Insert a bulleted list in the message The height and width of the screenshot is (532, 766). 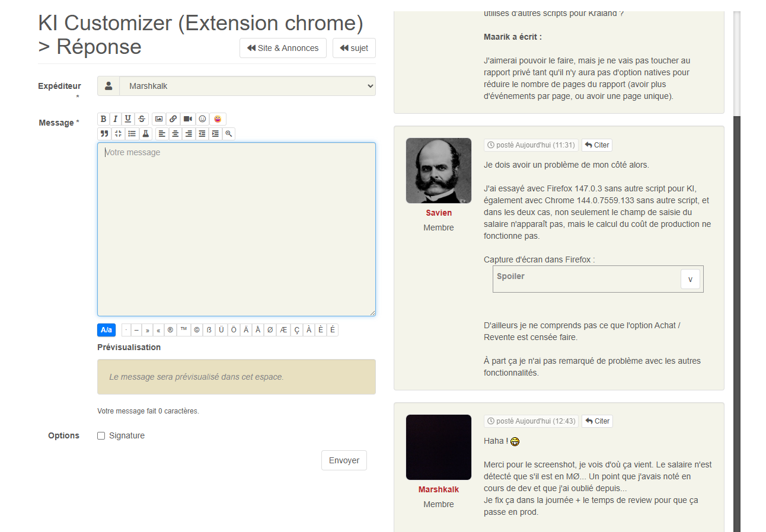point(132,134)
